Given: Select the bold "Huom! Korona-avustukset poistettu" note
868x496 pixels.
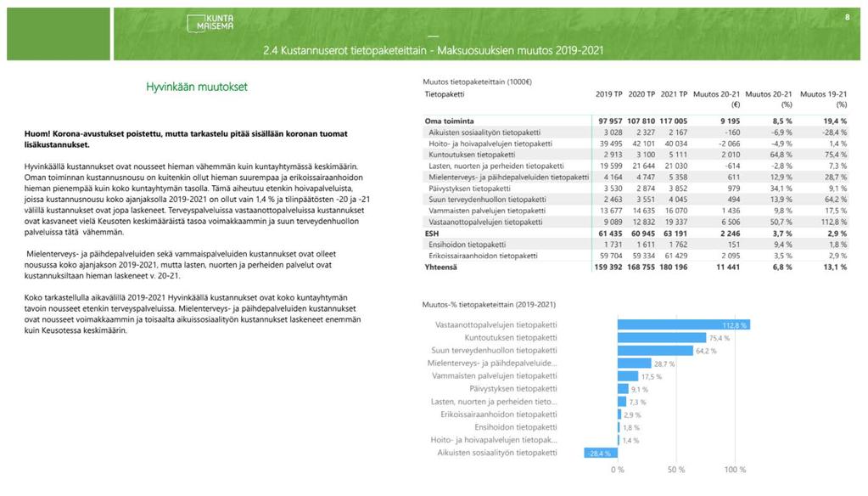Looking at the screenshot, I should click(x=186, y=139).
